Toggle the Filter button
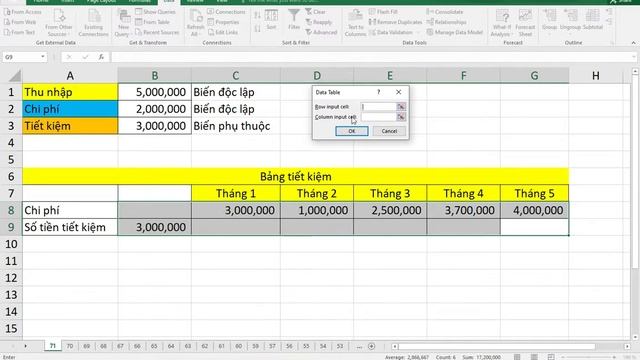Image resolution: width=640 pixels, height=360 pixels. coord(294,20)
